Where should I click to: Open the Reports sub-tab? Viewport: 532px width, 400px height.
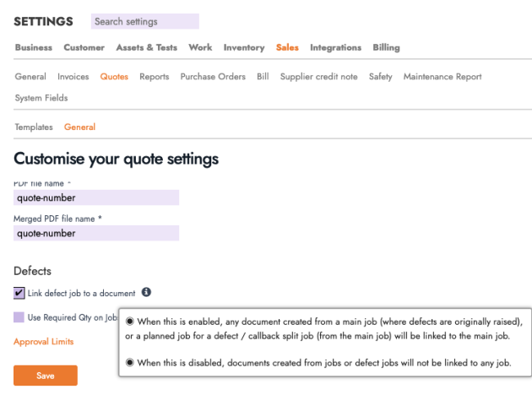pos(154,77)
